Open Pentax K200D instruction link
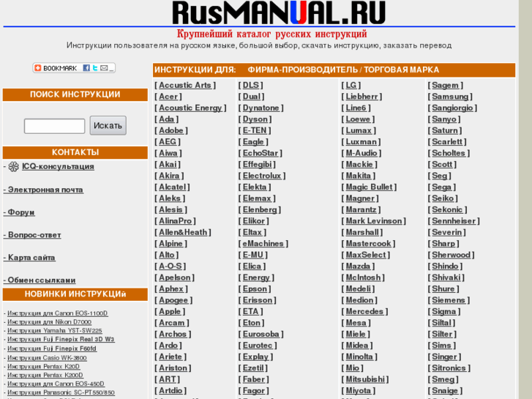Image resolution: width=532 pixels, height=399 pixels. coord(45,375)
